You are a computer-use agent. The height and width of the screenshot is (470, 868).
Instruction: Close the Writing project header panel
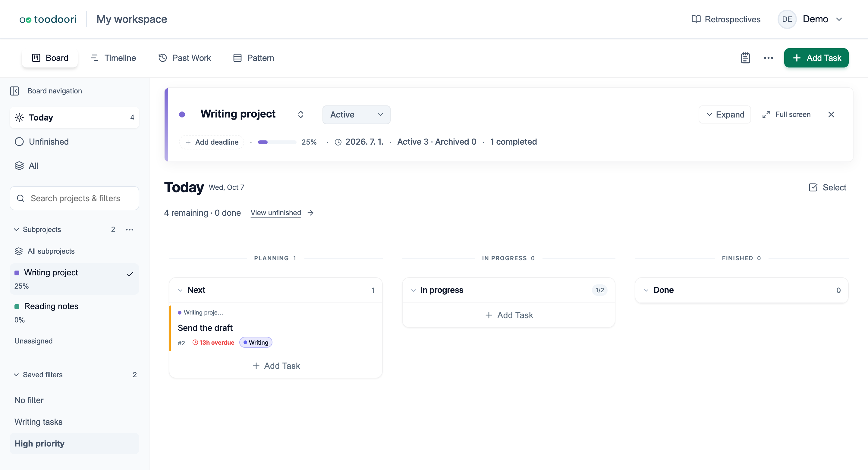coord(831,114)
